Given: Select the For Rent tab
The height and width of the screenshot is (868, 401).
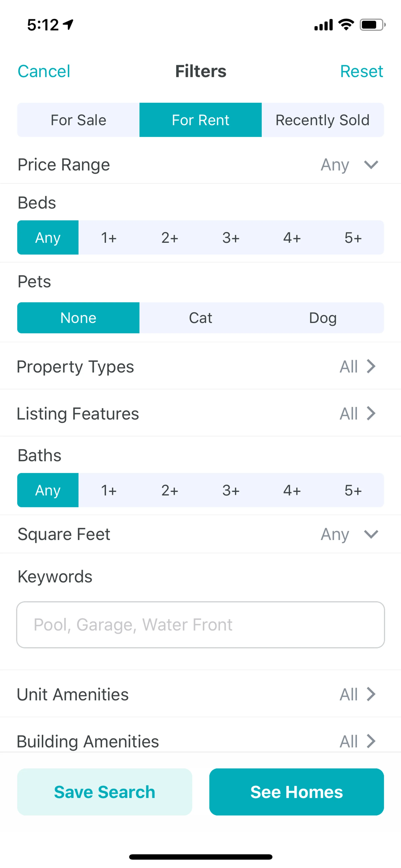Looking at the screenshot, I should click(x=200, y=120).
